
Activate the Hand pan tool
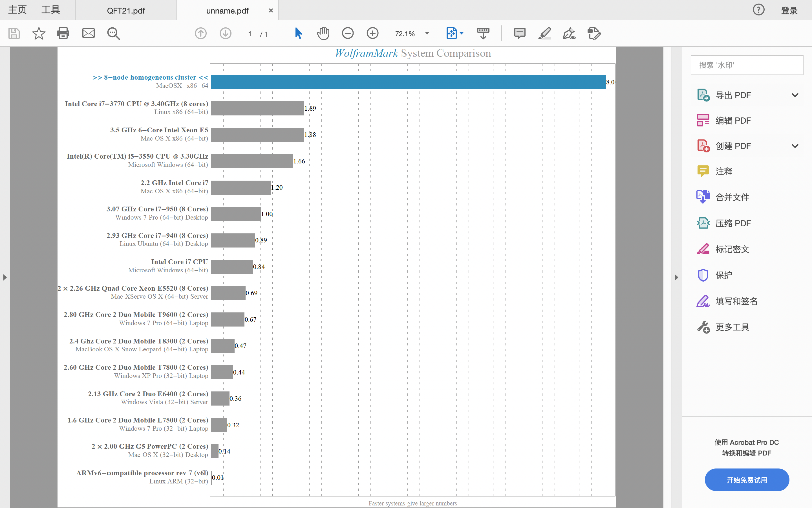pos(323,33)
